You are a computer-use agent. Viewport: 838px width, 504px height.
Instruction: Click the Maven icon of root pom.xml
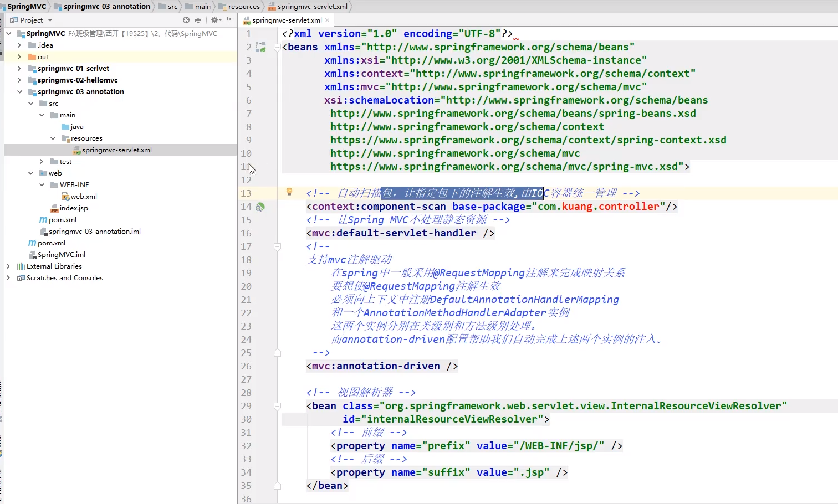pos(32,243)
